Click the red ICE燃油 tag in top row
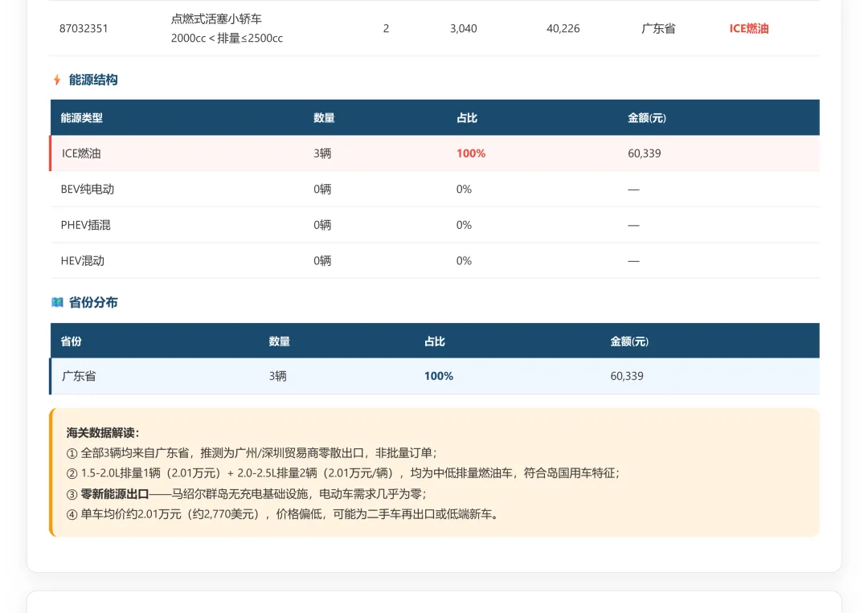This screenshot has height=613, width=868. (749, 28)
